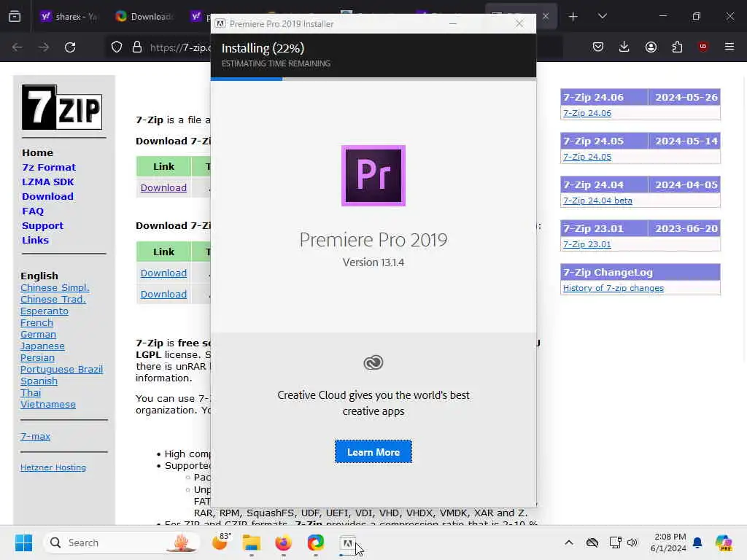The height and width of the screenshot is (560, 747).
Task: Open Links sidebar link
Action: click(35, 241)
